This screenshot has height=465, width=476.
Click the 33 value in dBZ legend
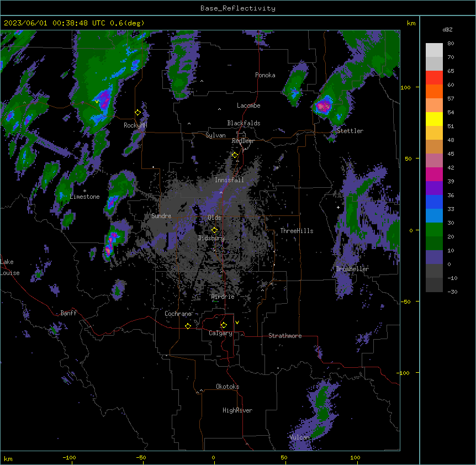tap(451, 209)
